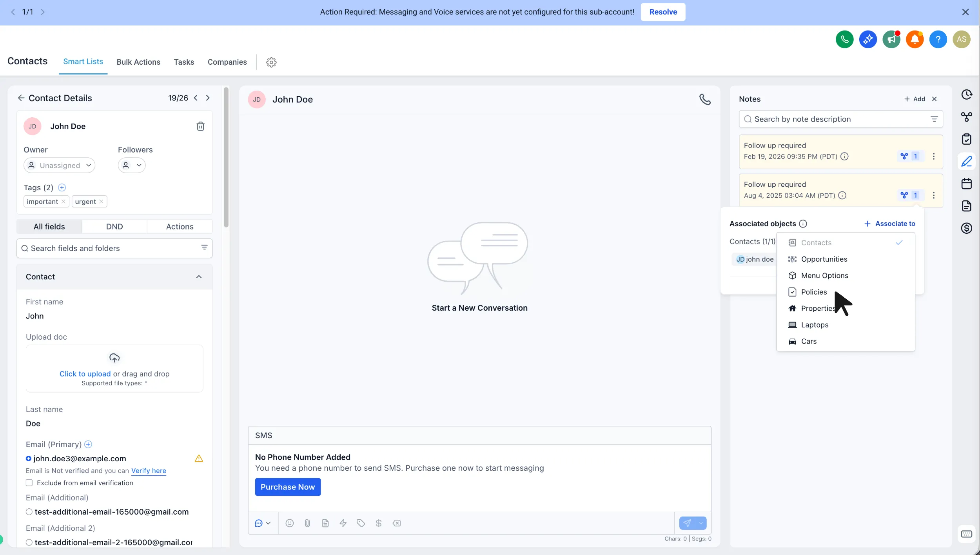Select john.doe3@example.com primary email radio
This screenshot has width=980, height=555.
[29, 459]
